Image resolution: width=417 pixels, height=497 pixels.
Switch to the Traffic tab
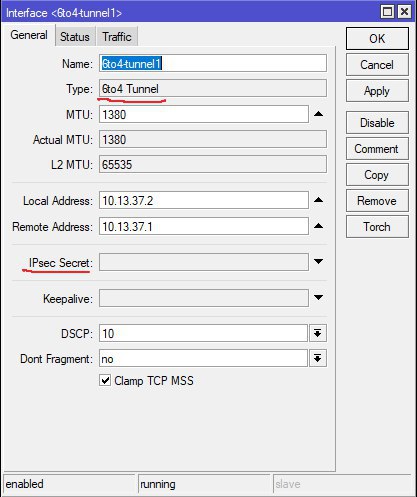coord(117,37)
